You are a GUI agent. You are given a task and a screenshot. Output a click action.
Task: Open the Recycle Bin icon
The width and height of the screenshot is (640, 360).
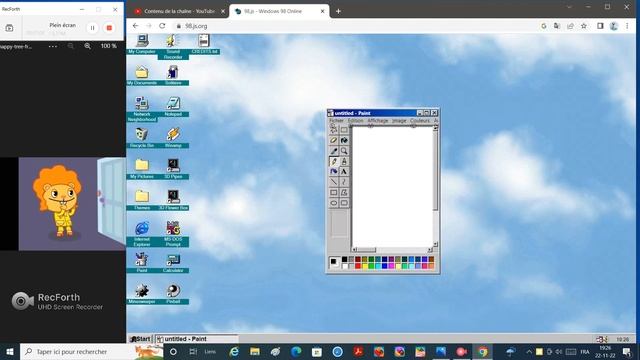click(142, 138)
